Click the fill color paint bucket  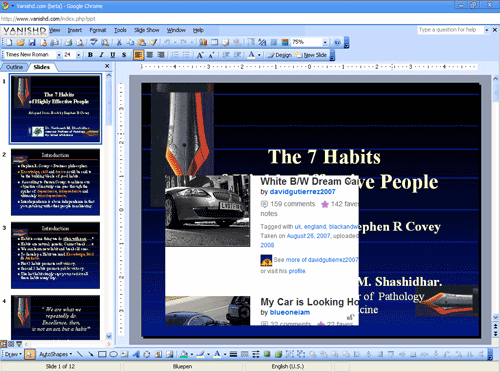pos(184,354)
